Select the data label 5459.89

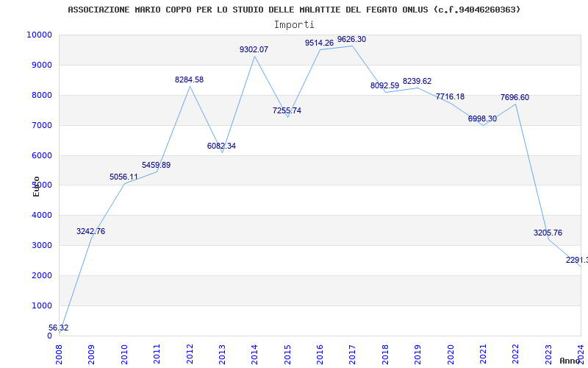point(156,165)
